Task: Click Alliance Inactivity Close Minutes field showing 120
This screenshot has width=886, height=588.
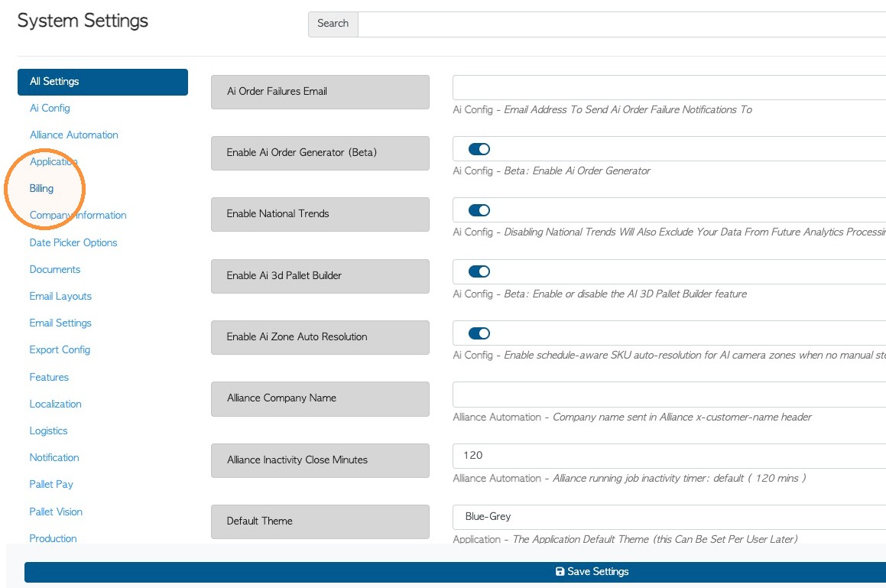Action: pyautogui.click(x=669, y=456)
